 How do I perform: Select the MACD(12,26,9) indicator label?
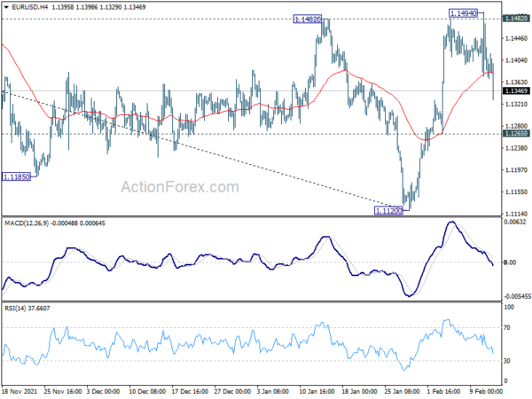pyautogui.click(x=27, y=223)
